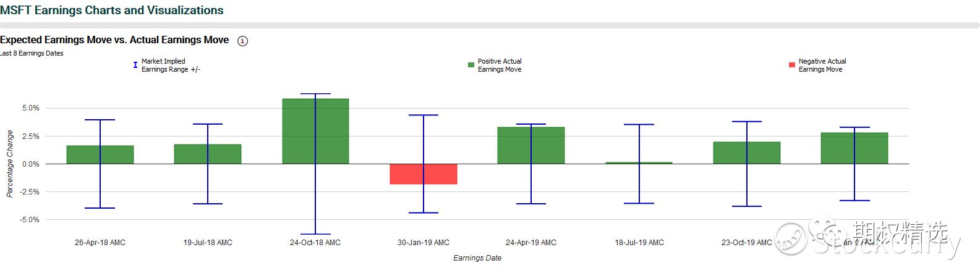This screenshot has width=980, height=276.
Task: Click the 24-Oct-18 AMC axis date label
Action: 315,243
